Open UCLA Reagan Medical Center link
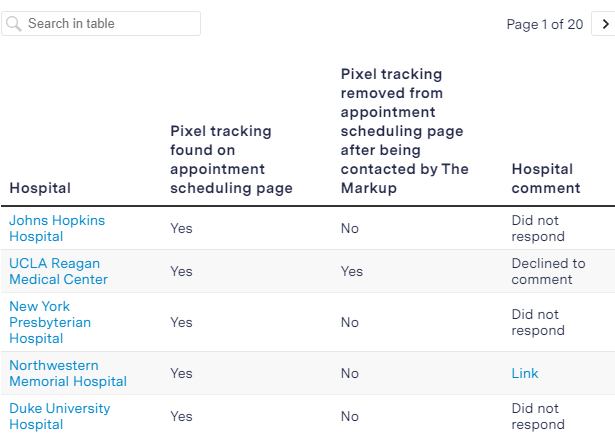Image resolution: width=615 pixels, height=436 pixels. click(x=58, y=271)
